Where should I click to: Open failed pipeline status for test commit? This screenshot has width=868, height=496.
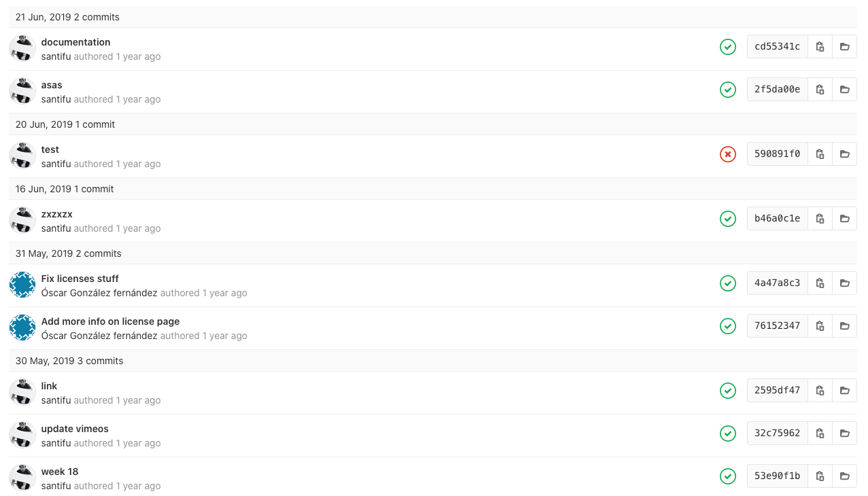(x=728, y=154)
